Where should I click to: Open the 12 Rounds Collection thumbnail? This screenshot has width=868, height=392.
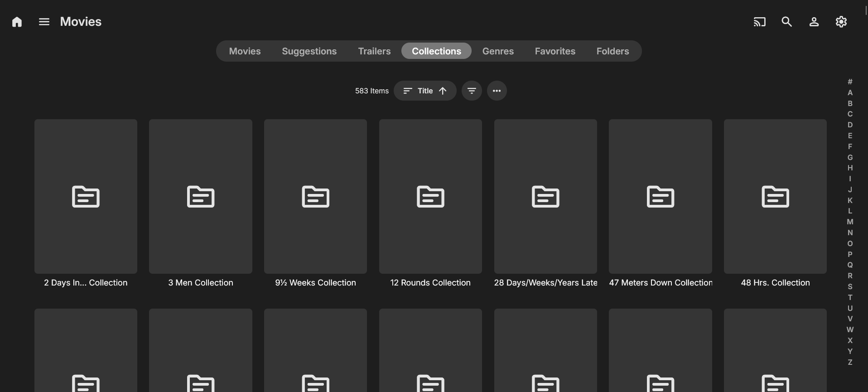[430, 196]
